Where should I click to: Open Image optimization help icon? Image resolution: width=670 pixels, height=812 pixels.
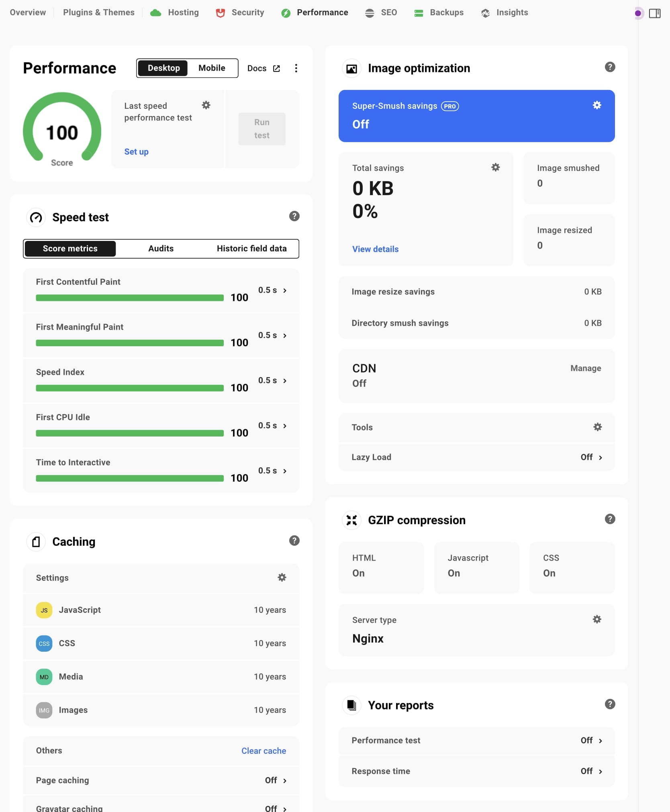(x=610, y=67)
